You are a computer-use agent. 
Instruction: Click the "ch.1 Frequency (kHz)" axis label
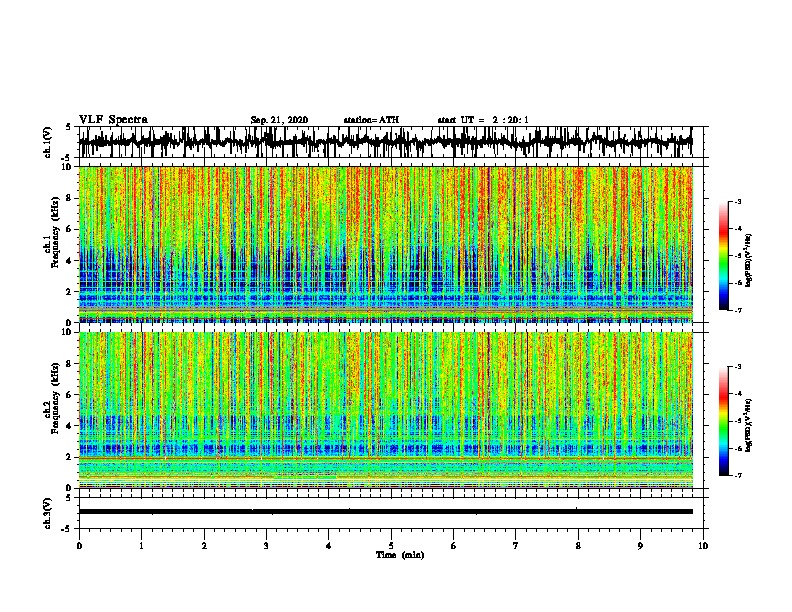[53, 233]
